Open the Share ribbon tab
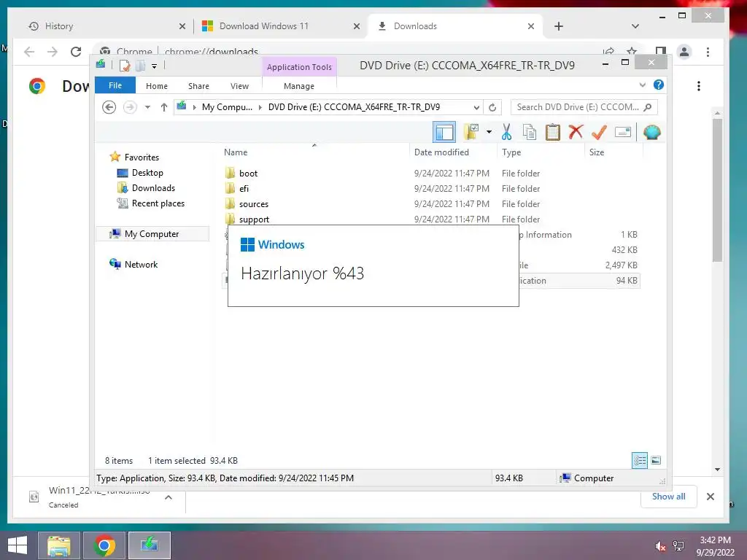The height and width of the screenshot is (560, 747). 198,86
